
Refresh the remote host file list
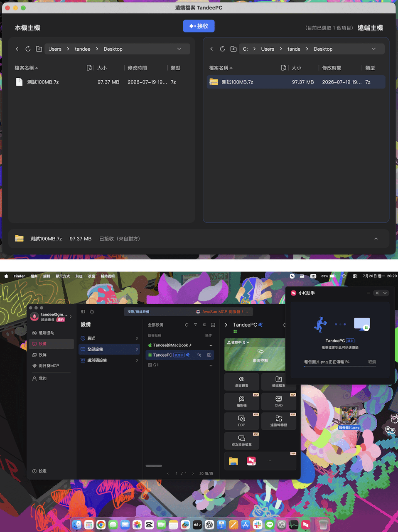pyautogui.click(x=222, y=49)
